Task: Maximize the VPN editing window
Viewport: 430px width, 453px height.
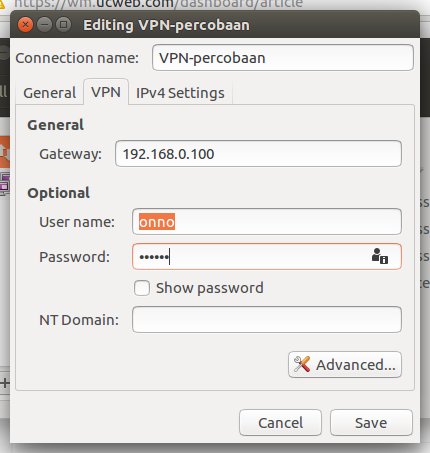Action: click(x=63, y=25)
